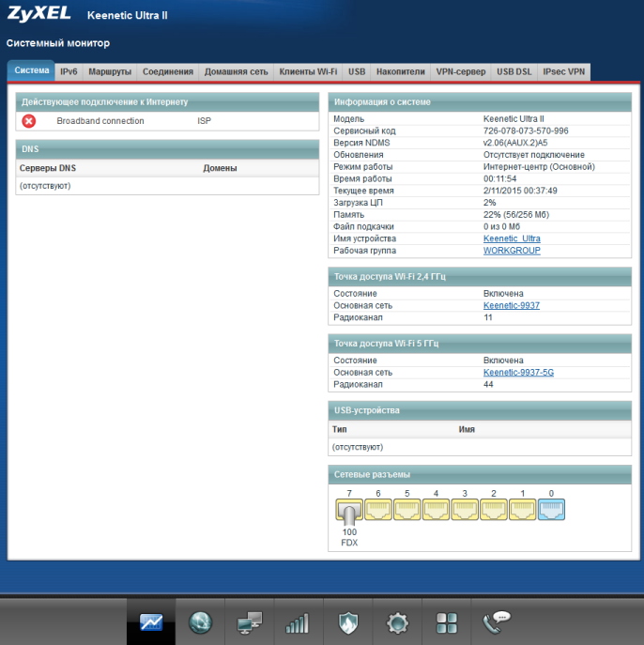Viewport: 644px width, 645px height.
Task: Open the Keenetic-9937-5G network link
Action: click(518, 373)
